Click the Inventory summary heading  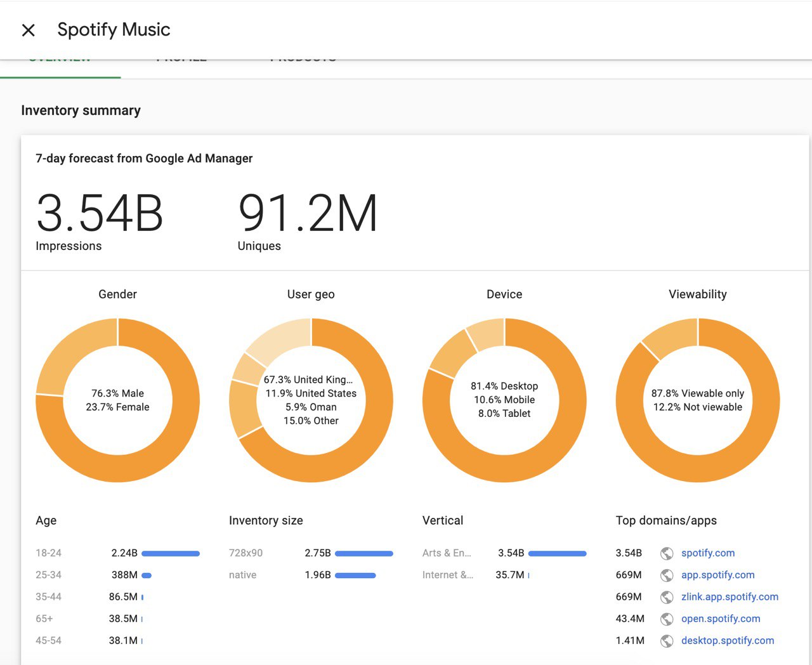(x=81, y=110)
